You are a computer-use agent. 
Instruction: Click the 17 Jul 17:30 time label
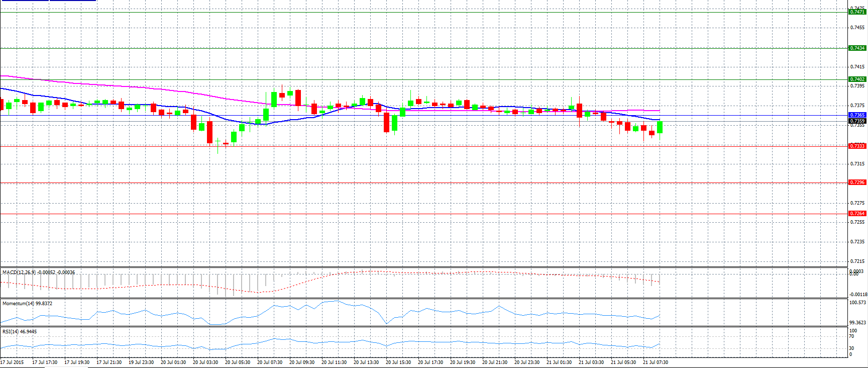[45, 362]
